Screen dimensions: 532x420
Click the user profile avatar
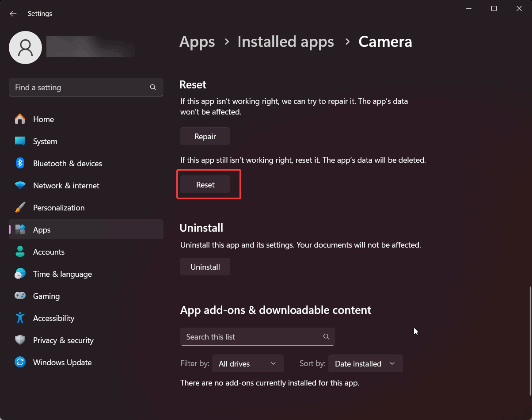coord(26,47)
